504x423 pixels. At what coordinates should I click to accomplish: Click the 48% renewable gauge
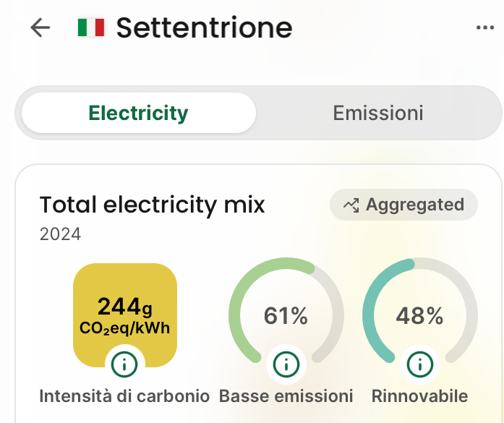(419, 315)
